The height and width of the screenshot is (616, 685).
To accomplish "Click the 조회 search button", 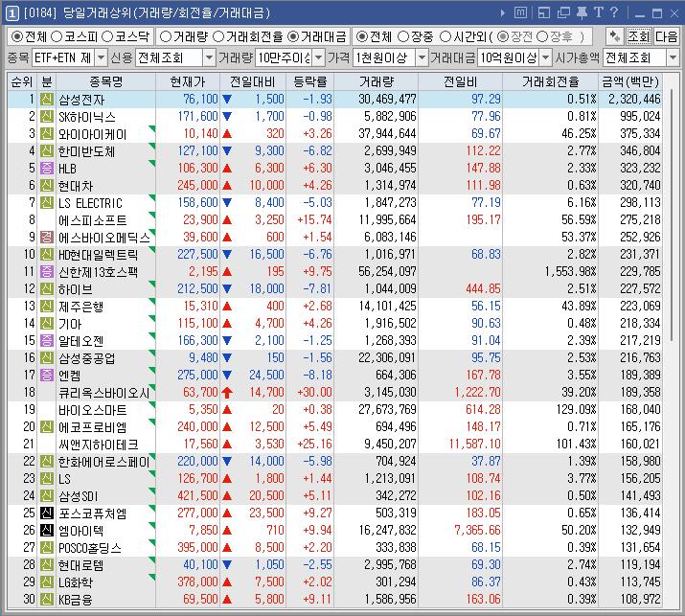I will pos(639,36).
